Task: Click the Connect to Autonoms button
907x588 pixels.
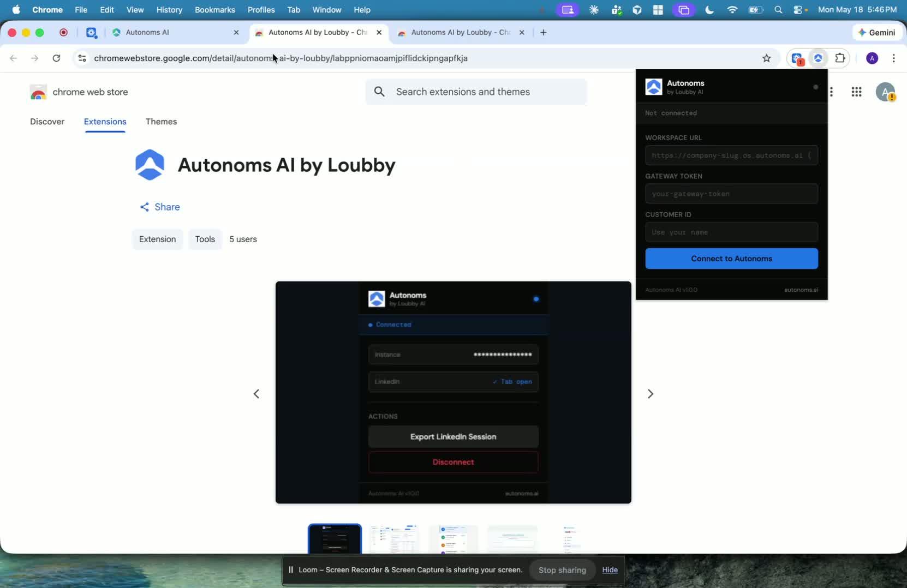Action: coord(731,259)
